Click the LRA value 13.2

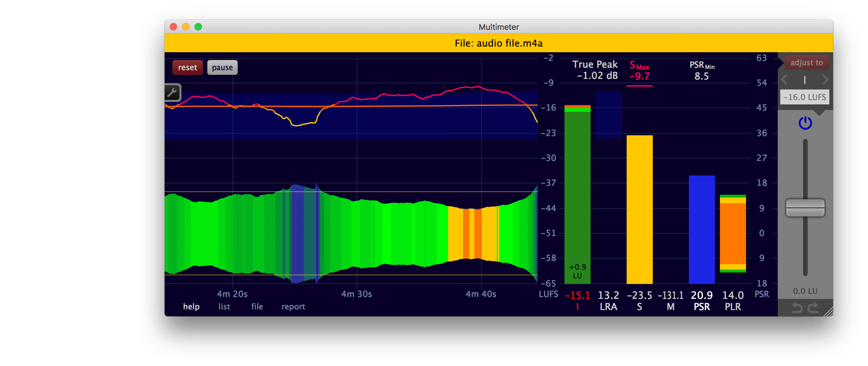(x=608, y=295)
